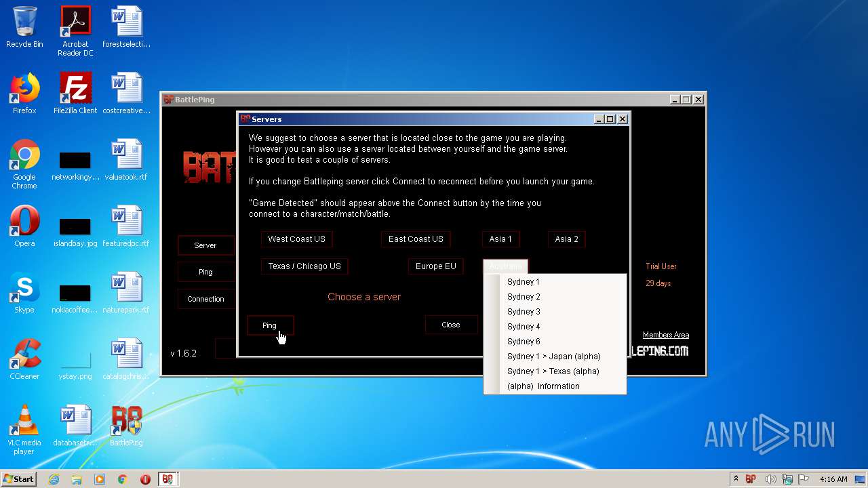Open CCleaner desktop shortcut
This screenshot has width=868, height=488.
[24, 359]
